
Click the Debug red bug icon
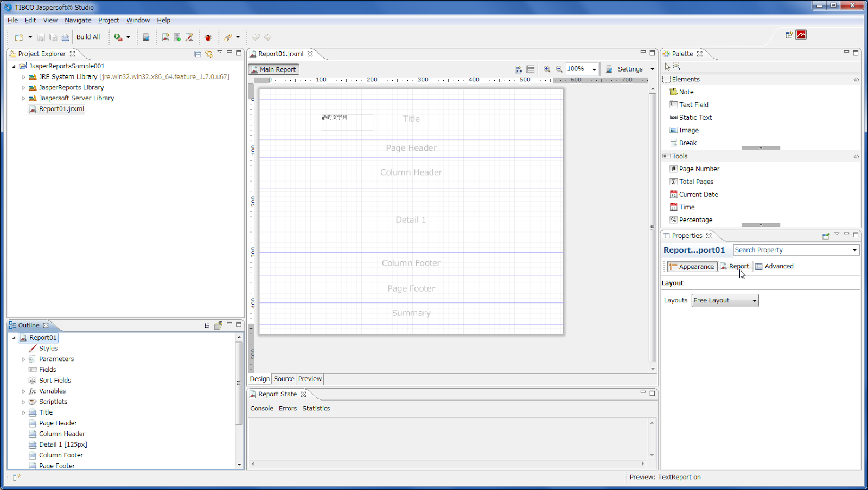(208, 37)
